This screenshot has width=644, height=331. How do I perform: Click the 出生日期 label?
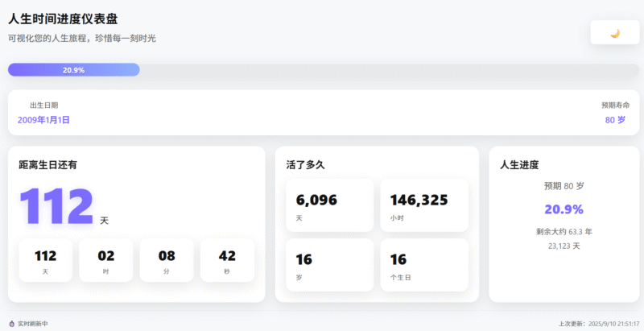(x=43, y=106)
